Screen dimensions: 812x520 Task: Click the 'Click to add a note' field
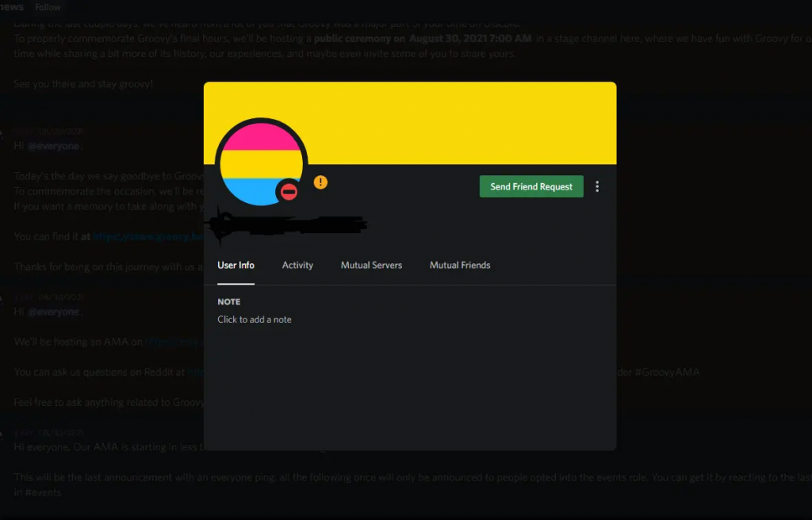pos(255,319)
